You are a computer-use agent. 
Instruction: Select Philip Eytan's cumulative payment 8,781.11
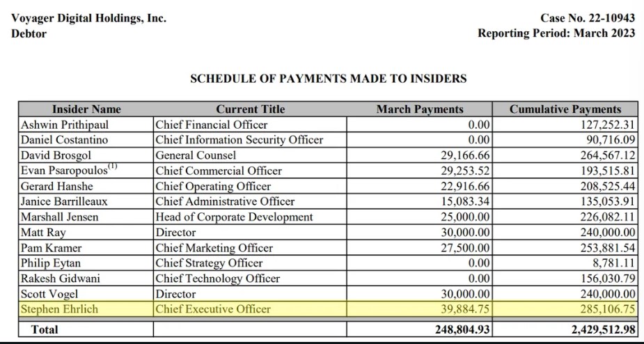tap(613, 263)
